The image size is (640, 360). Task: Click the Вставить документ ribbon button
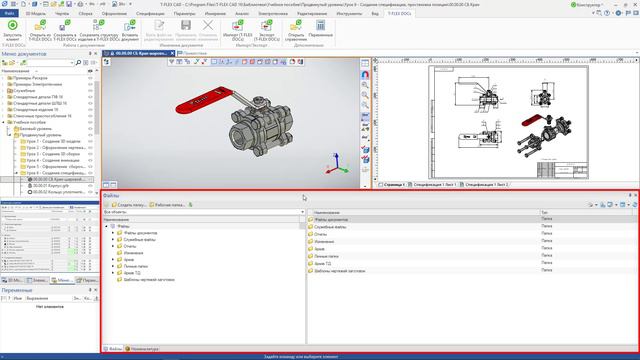(x=130, y=30)
